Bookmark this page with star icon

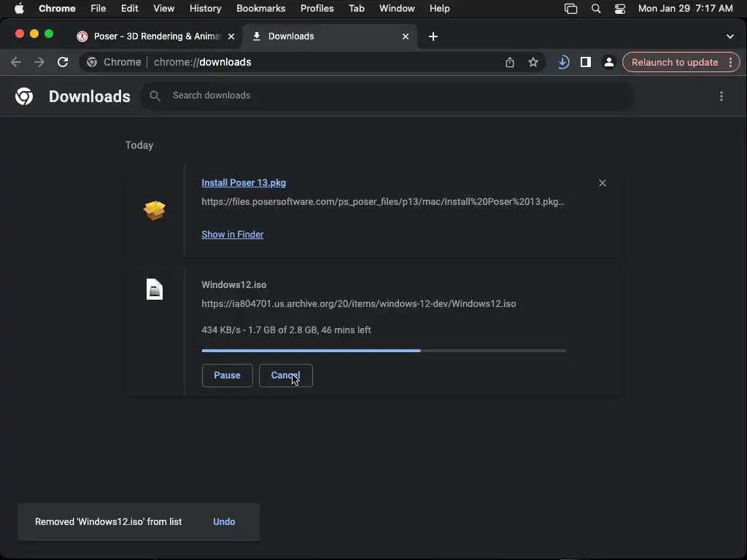pos(533,63)
